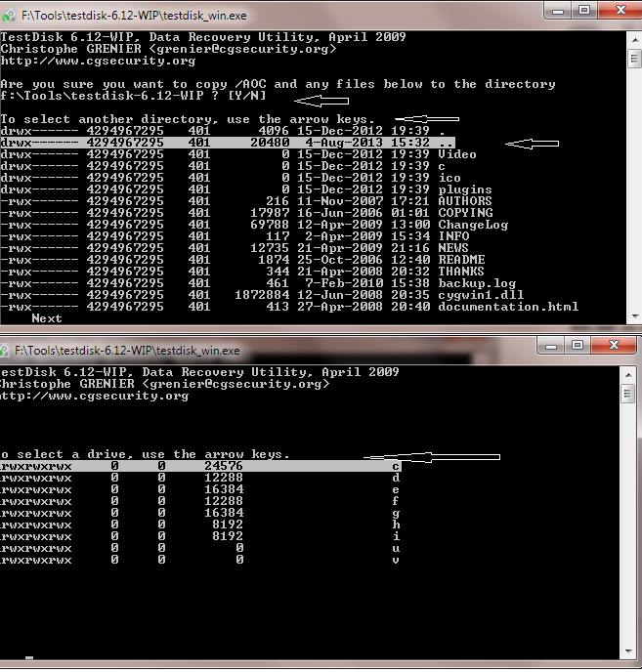Image resolution: width=642 pixels, height=672 pixels.
Task: Maximize the upper TestDisk window
Action: 584,11
